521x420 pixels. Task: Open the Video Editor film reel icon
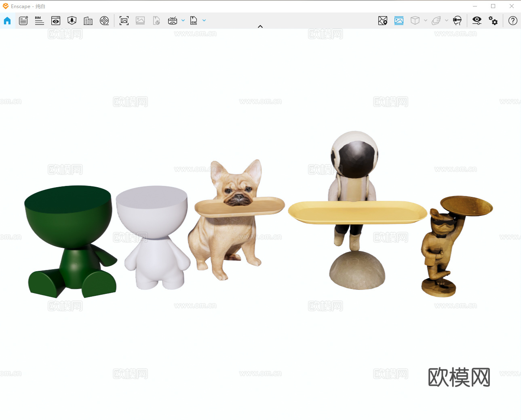point(104,21)
